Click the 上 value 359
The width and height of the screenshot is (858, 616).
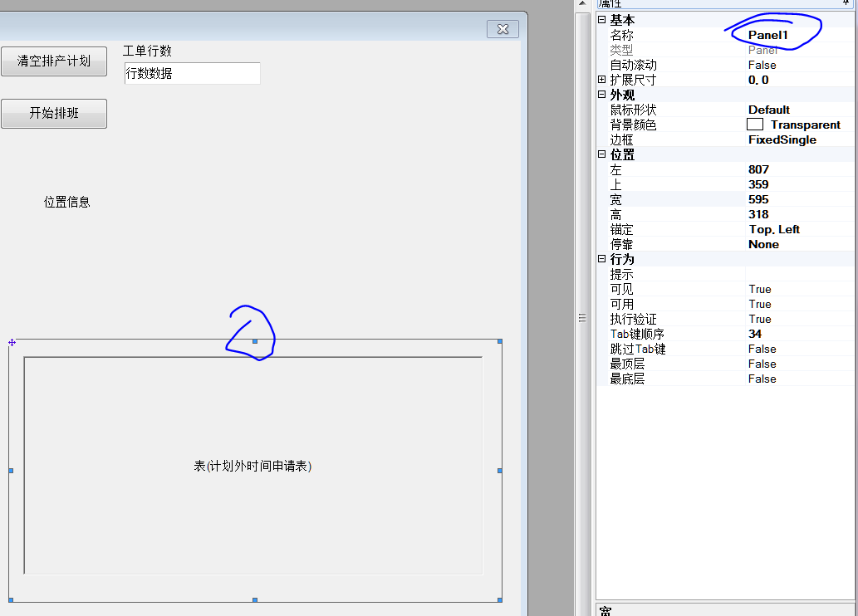pos(758,184)
